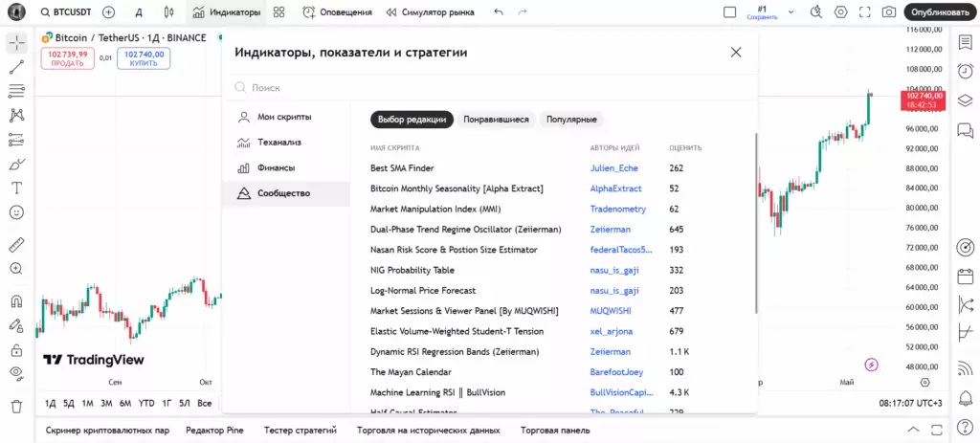Viewport: 980px width, 443px height.
Task: Collapse the bottom panel with chevron
Action: [913, 430]
